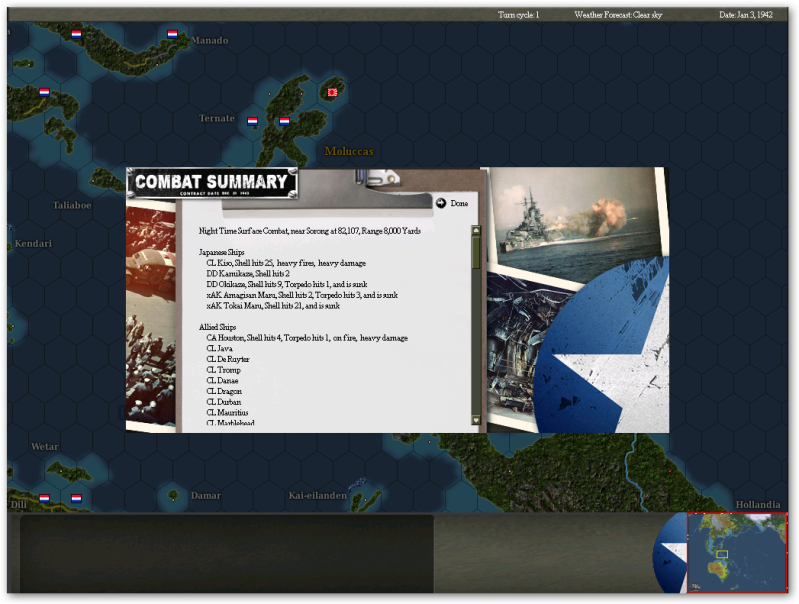
Task: Click the Kendari map label
Action: click(33, 243)
